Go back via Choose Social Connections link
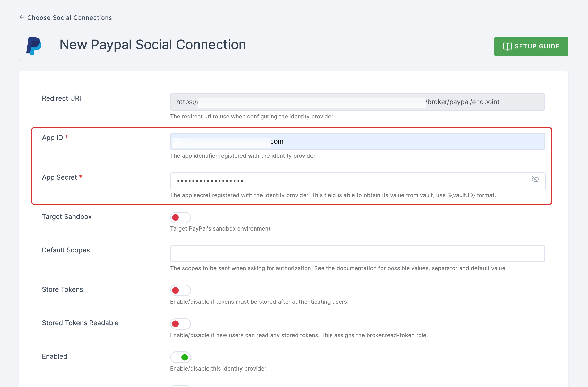588x387 pixels. [70, 18]
